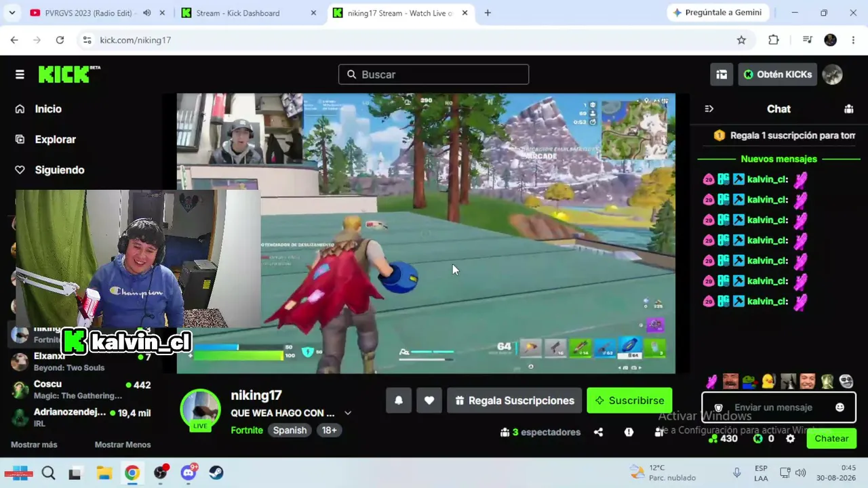Close the Stream - Kick Dashboard tab
The width and height of the screenshot is (868, 488).
coord(313,13)
